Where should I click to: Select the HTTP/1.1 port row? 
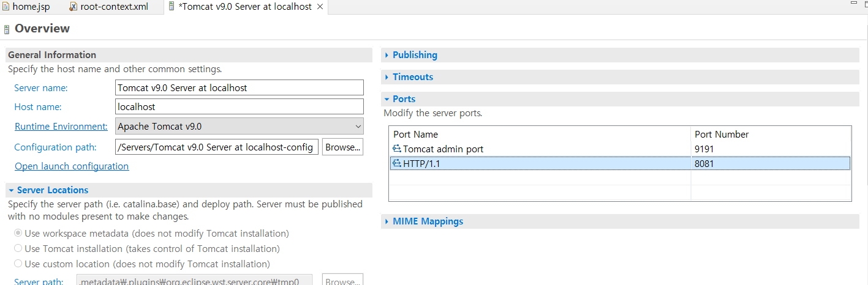(x=620, y=163)
